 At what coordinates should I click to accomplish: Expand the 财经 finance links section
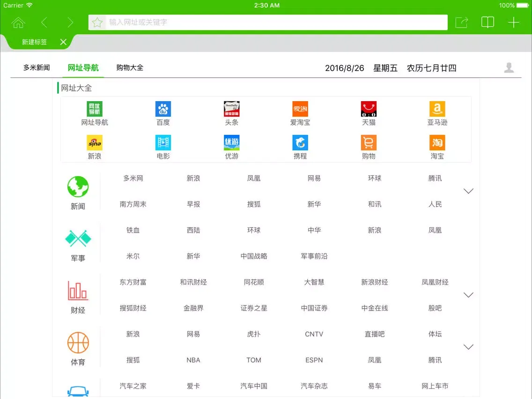[468, 295]
